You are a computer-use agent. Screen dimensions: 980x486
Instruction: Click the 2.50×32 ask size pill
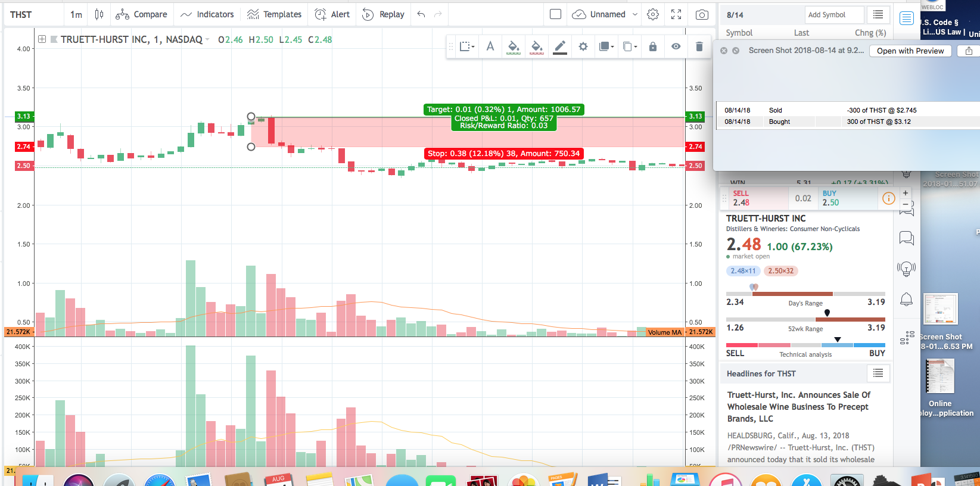click(x=781, y=271)
